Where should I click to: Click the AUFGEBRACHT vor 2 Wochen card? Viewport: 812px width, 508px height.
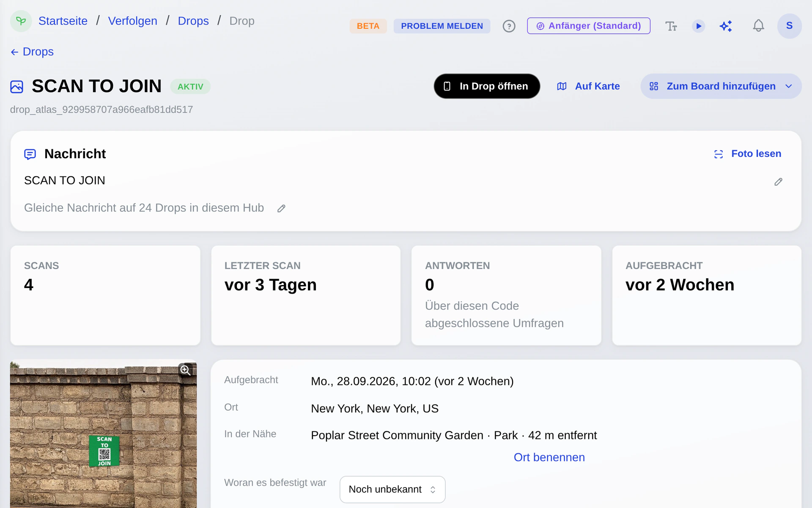707,296
